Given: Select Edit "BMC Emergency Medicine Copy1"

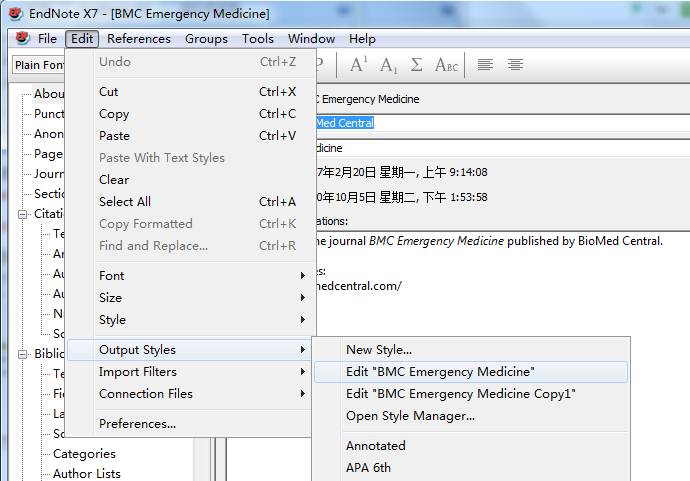Looking at the screenshot, I should pyautogui.click(x=471, y=394).
